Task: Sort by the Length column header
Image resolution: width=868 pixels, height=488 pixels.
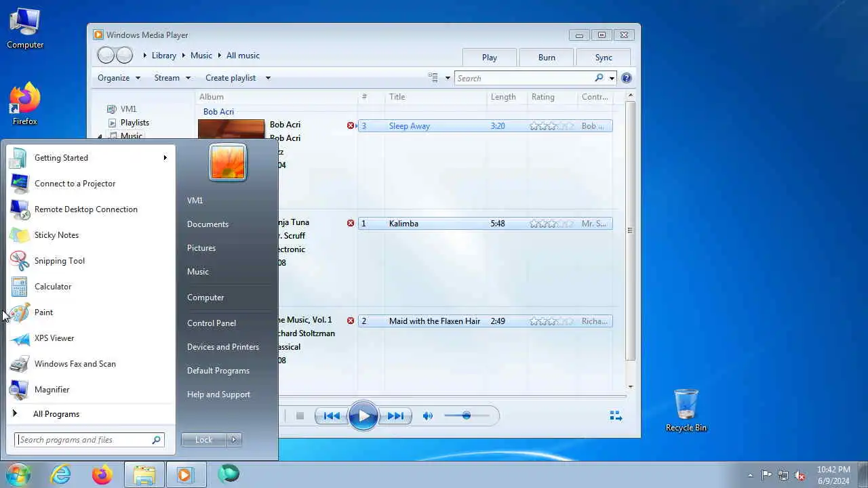Action: coord(503,97)
